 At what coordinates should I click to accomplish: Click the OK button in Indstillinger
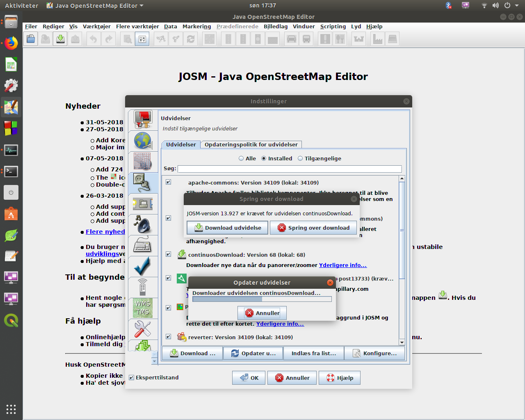(249, 378)
